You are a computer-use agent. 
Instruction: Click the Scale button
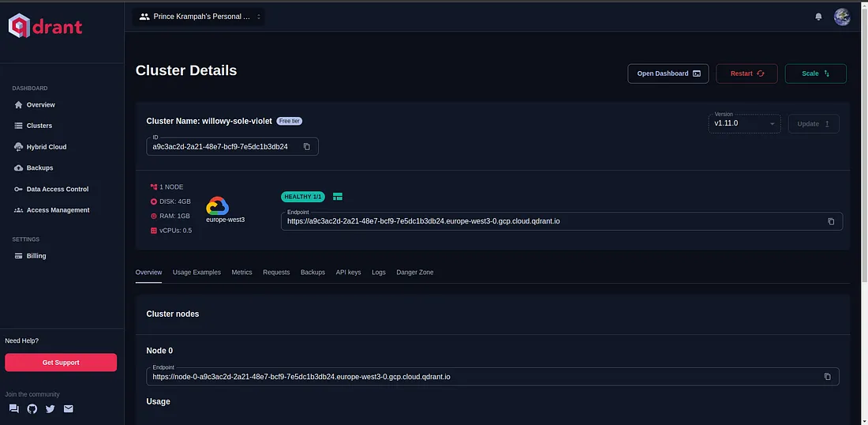pos(815,73)
